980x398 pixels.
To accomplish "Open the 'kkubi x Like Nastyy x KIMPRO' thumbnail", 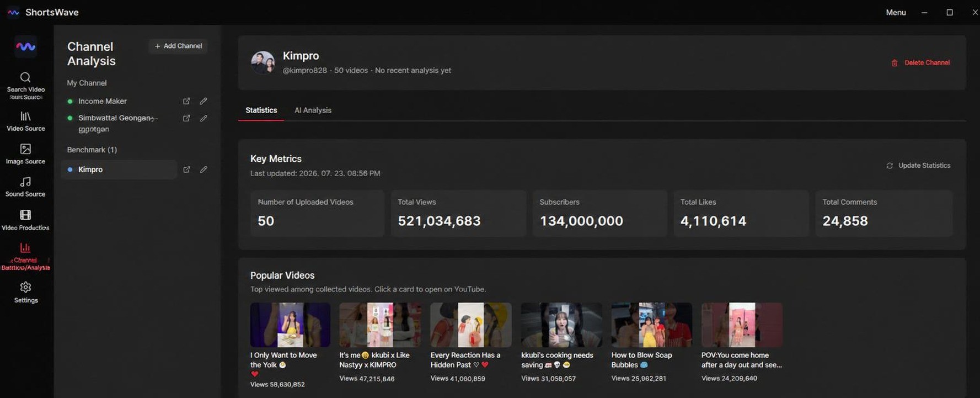I will (x=380, y=325).
